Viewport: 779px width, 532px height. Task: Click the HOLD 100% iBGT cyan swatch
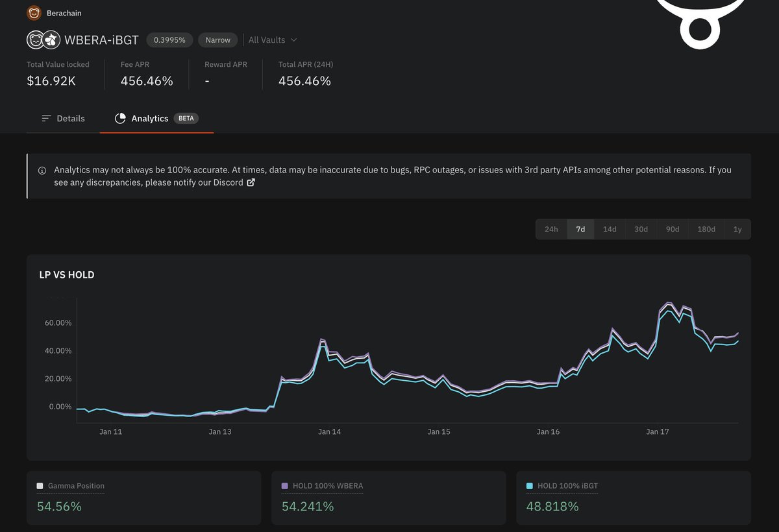[x=530, y=486]
